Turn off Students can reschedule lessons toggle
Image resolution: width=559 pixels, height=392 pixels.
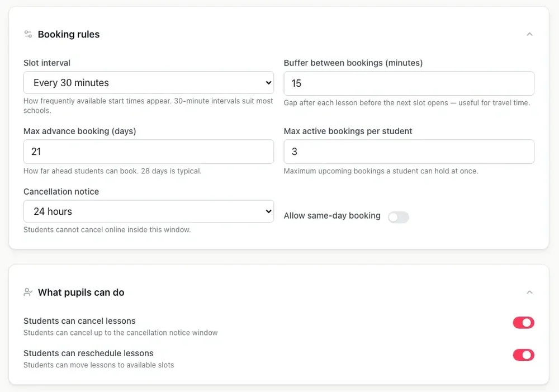(x=523, y=355)
